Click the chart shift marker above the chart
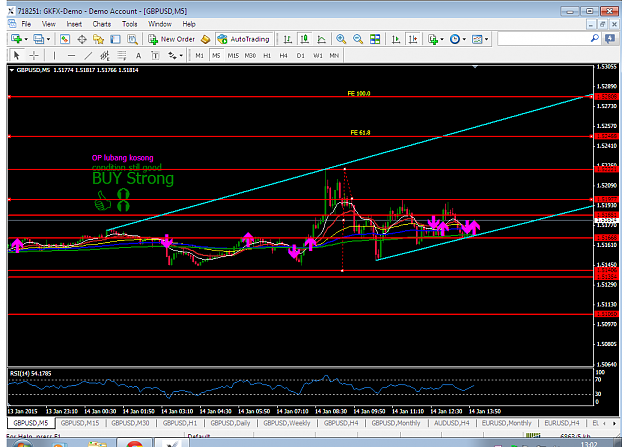625x447 pixels. 475,67
